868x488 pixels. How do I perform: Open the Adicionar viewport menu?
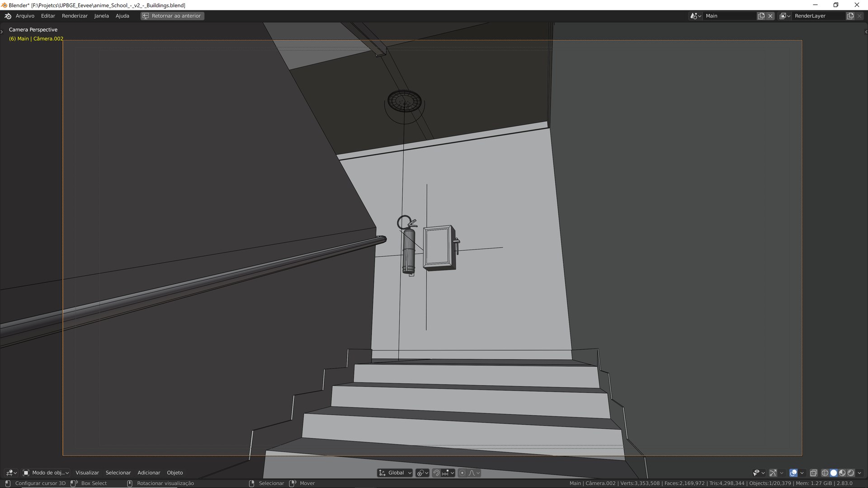149,473
